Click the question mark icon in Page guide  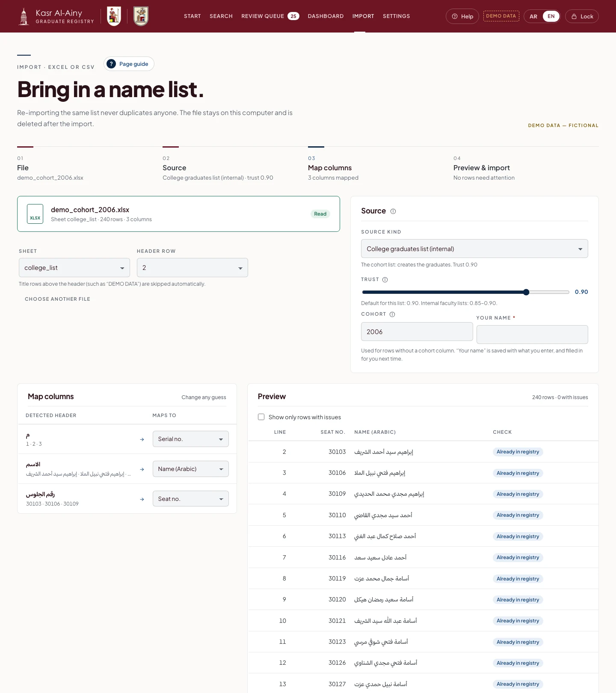point(111,64)
